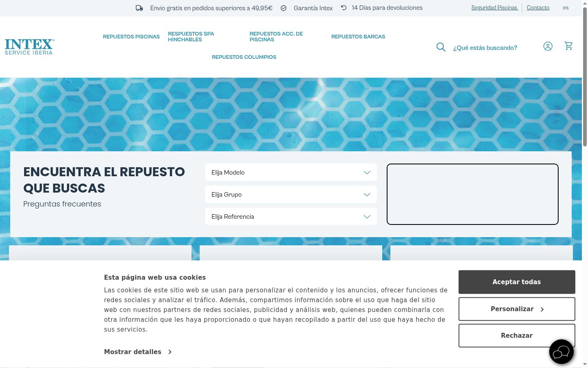Open the Repuestos Piscinas menu

pyautogui.click(x=131, y=37)
